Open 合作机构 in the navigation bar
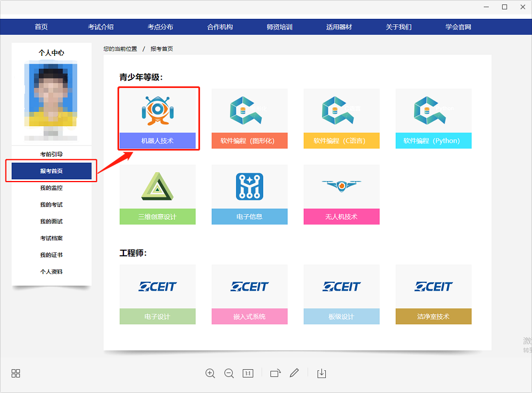 click(220, 27)
